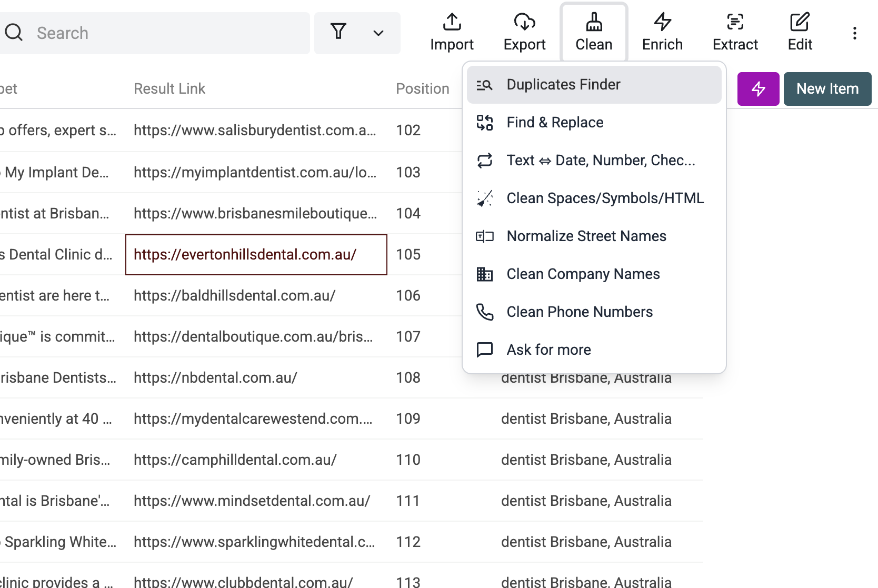
Task: Click the purple lightning bolt button
Action: pos(758,89)
